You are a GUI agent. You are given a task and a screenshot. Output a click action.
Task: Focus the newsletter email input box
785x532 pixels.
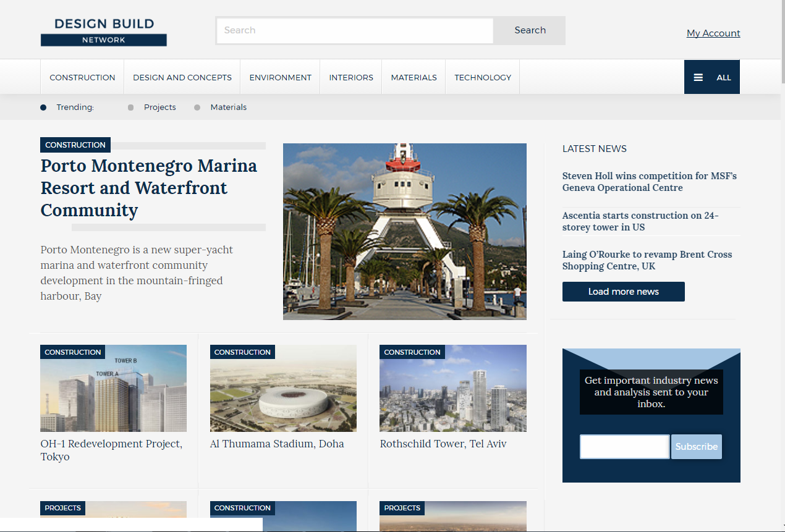tap(624, 447)
